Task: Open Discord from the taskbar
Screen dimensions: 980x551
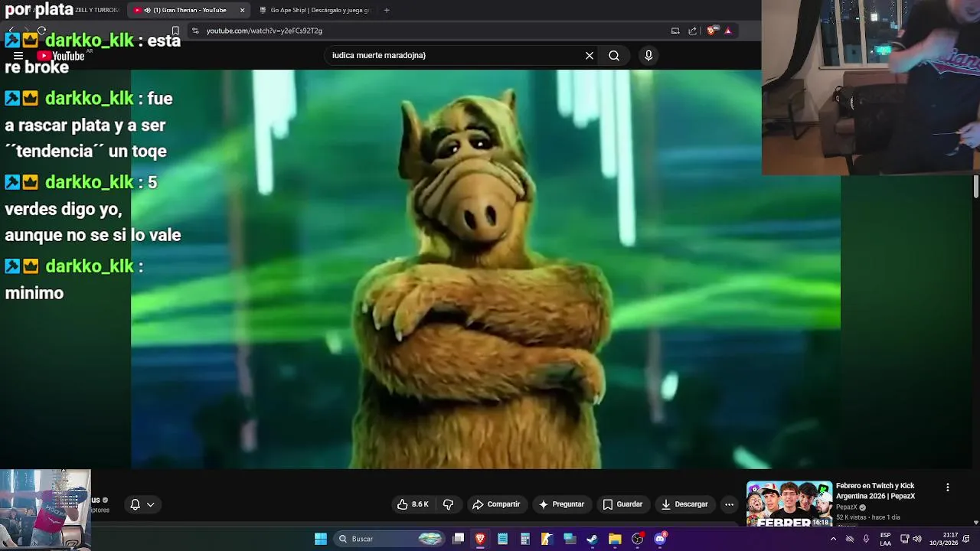Action: point(660,539)
